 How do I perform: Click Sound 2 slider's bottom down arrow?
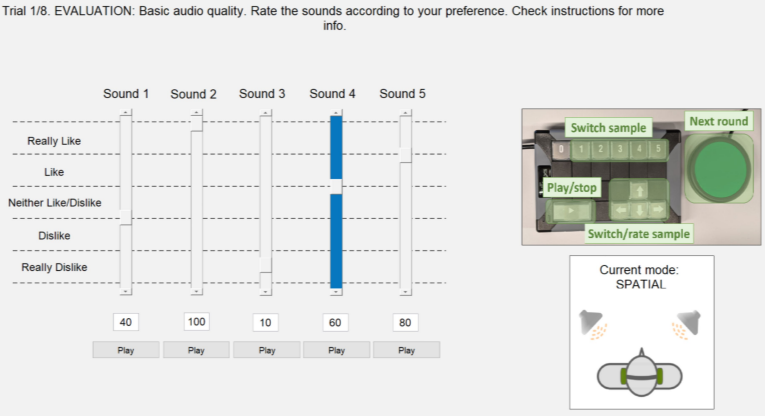tap(196, 292)
